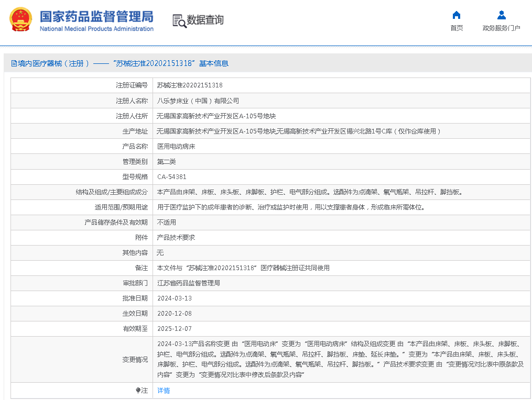The width and height of the screenshot is (532, 400).
Task: Click the 国家药品监督管理局 site title
Action: [96, 16]
